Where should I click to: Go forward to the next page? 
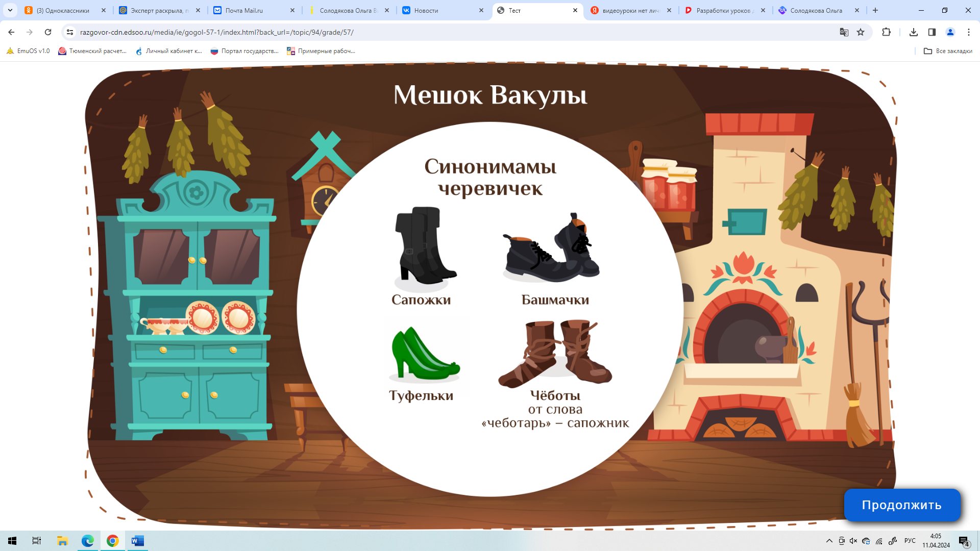click(30, 32)
